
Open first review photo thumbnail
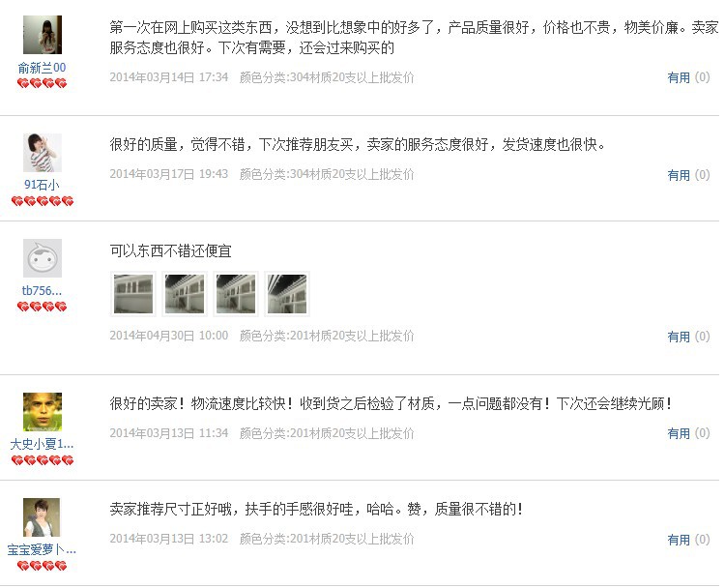click(x=133, y=294)
